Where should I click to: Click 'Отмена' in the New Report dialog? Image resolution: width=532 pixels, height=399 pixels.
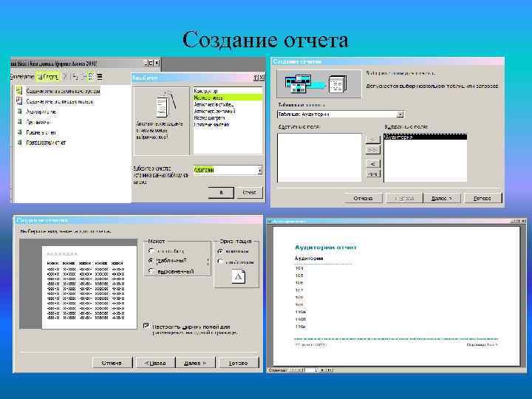pos(250,193)
